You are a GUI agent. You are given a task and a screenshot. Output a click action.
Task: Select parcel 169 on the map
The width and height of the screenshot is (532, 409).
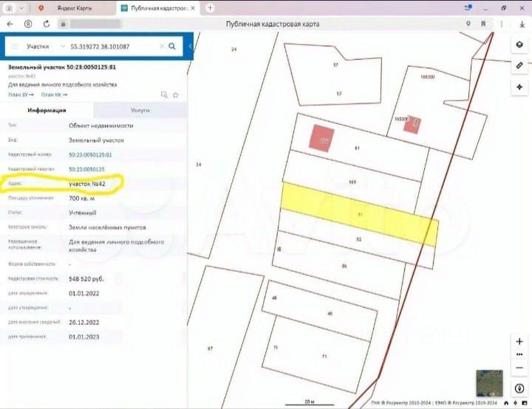pyautogui.click(x=352, y=182)
